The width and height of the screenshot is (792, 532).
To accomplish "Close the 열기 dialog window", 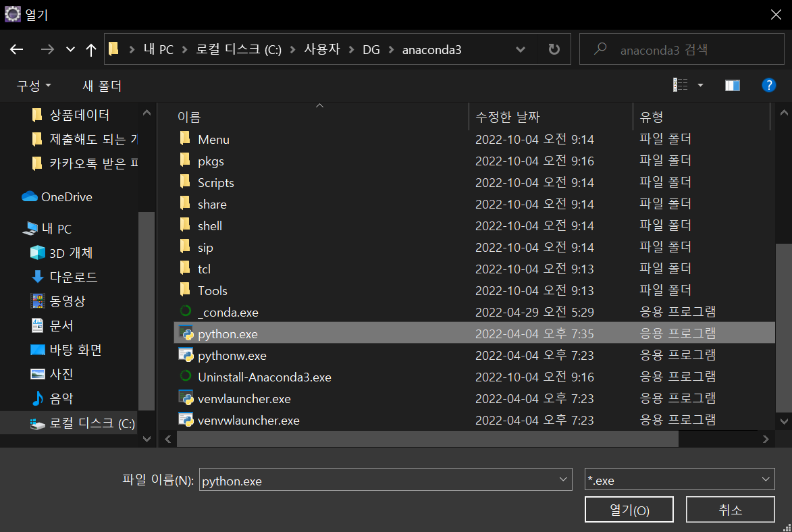I will (776, 14).
